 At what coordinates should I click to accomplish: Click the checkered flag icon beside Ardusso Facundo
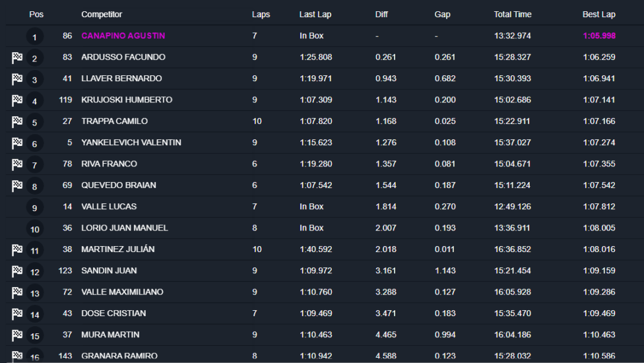click(17, 58)
